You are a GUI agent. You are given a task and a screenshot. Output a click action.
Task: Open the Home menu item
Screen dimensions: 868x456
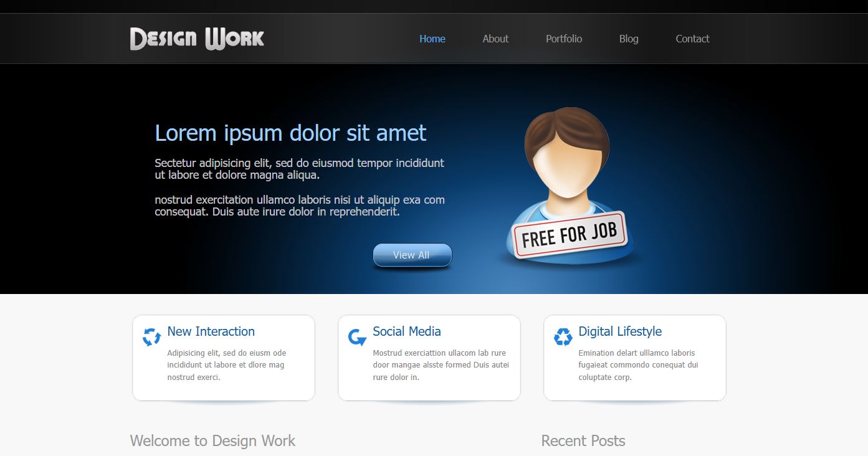pyautogui.click(x=432, y=39)
